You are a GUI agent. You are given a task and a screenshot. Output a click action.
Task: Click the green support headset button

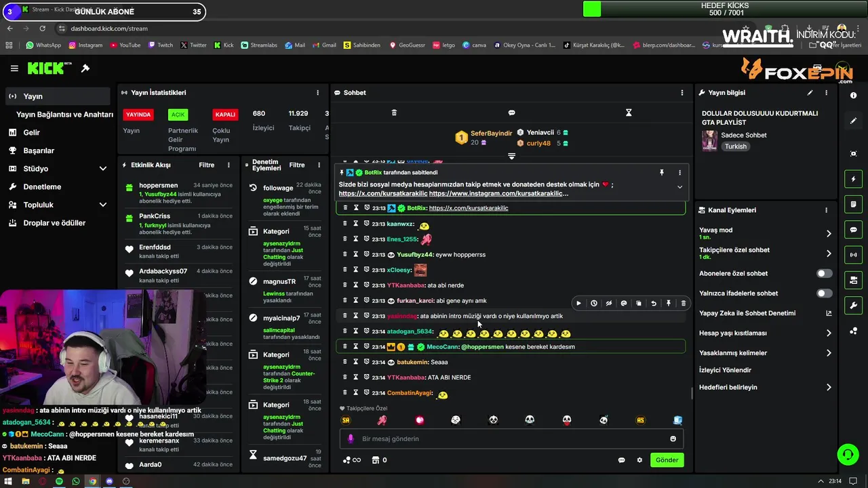[x=848, y=454]
